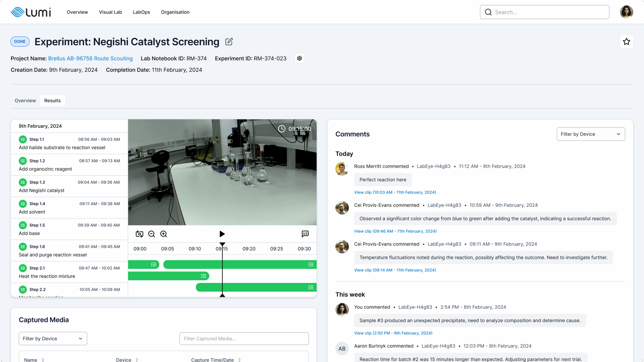Click the Step 1.1 list icon
Image resolution: width=644 pixels, height=362 pixels.
(x=23, y=139)
